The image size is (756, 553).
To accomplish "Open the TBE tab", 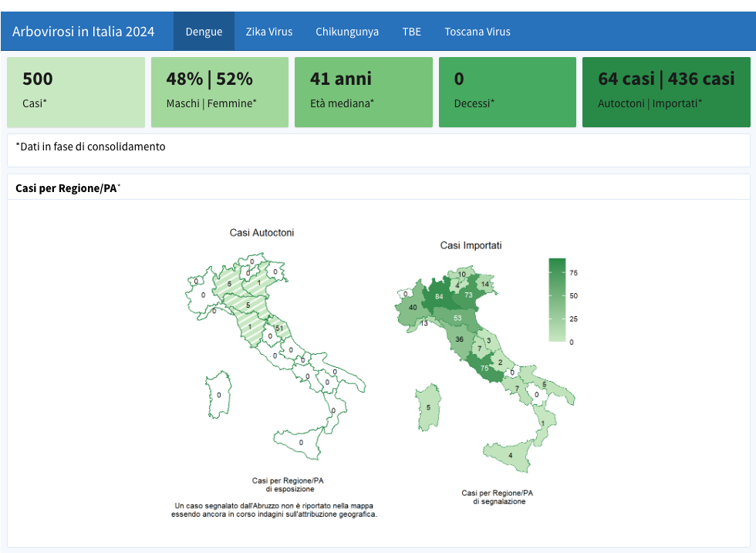I will pos(411,32).
